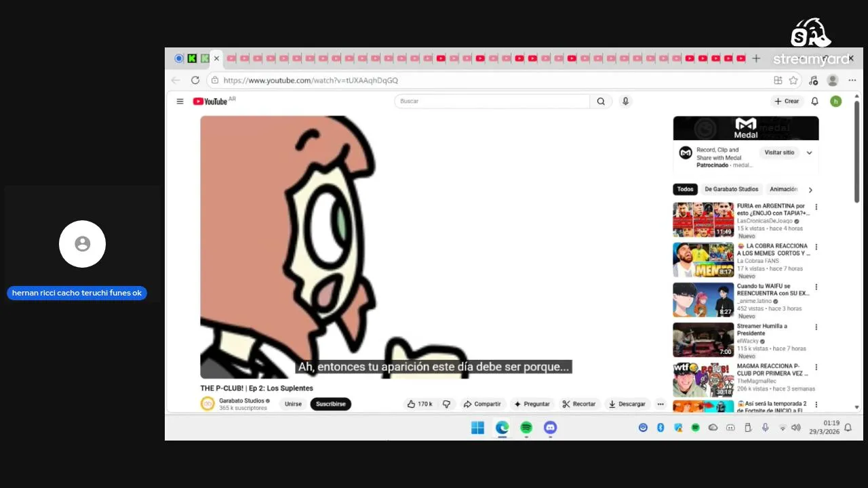
Task: Close the active browser tab
Action: (216, 58)
